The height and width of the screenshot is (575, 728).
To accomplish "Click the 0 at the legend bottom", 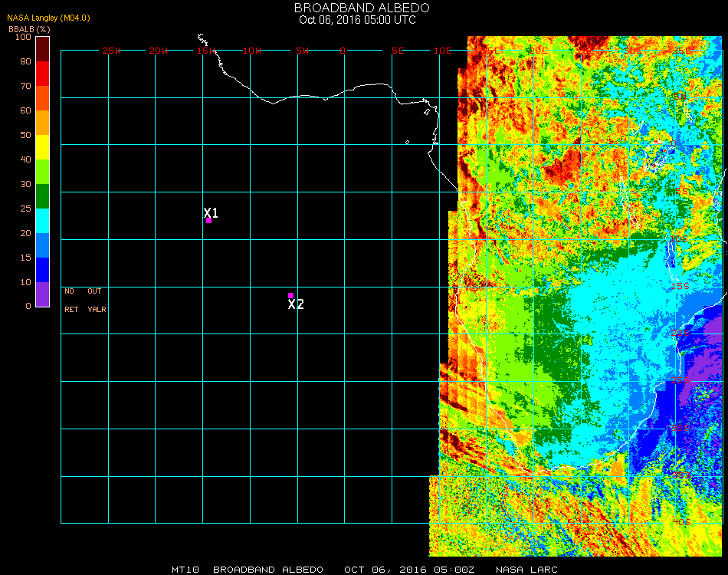I will pyautogui.click(x=28, y=306).
